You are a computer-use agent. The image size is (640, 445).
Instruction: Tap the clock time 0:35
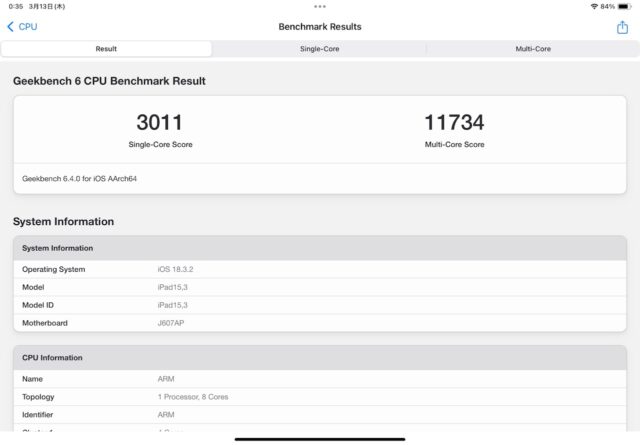[x=16, y=7]
